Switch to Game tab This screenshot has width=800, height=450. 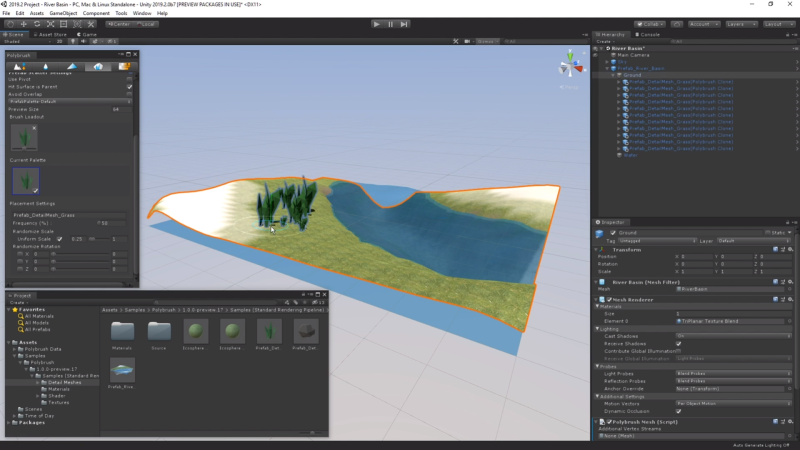tap(87, 35)
